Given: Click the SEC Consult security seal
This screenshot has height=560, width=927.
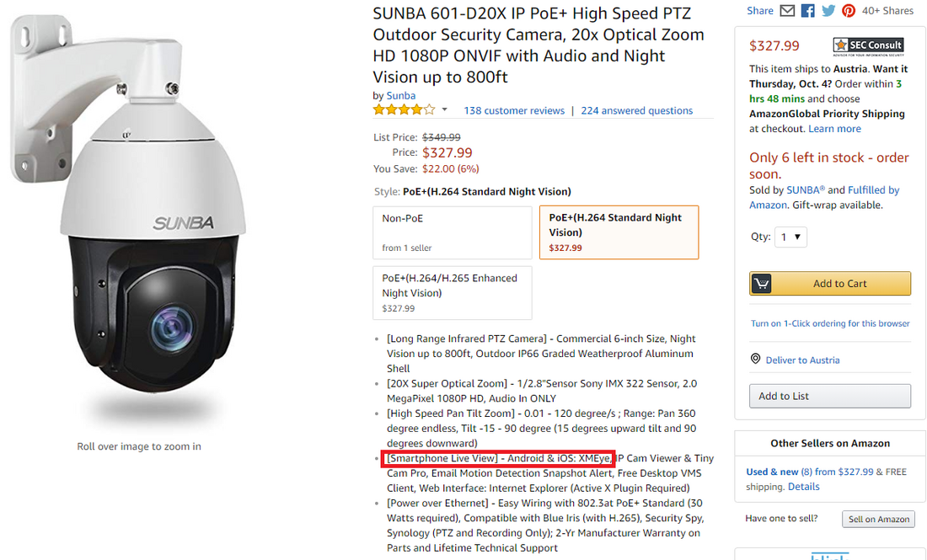Looking at the screenshot, I should pyautogui.click(x=867, y=45).
